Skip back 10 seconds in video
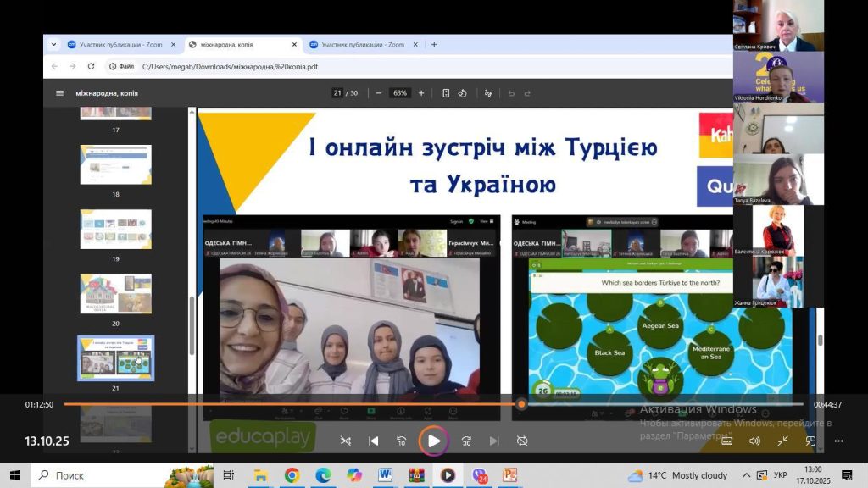Screen dimensions: 868x488 click(x=402, y=441)
